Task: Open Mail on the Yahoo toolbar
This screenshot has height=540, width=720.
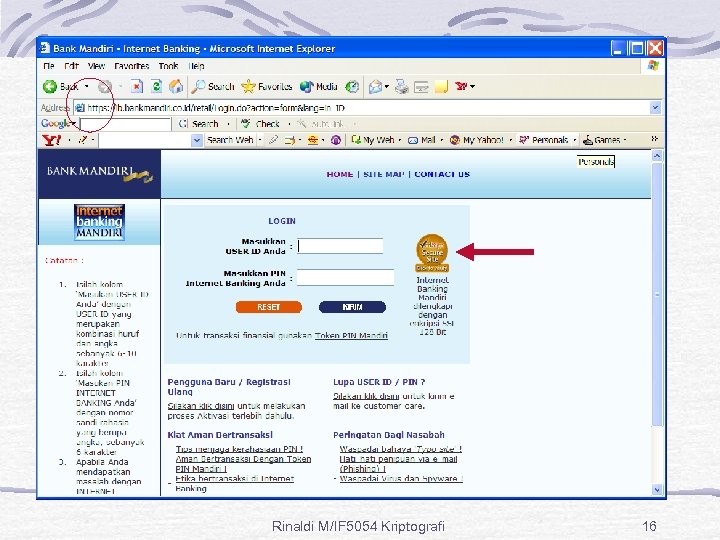Action: click(422, 140)
